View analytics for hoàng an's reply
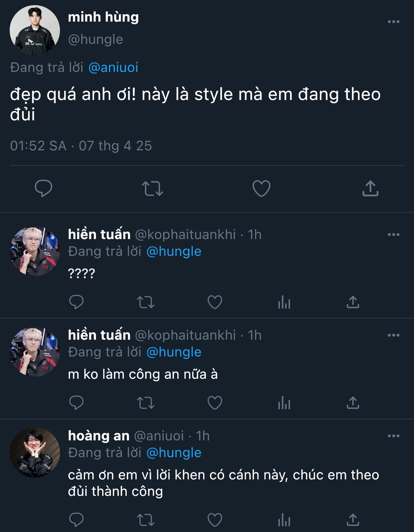The height and width of the screenshot is (532, 414). click(284, 520)
